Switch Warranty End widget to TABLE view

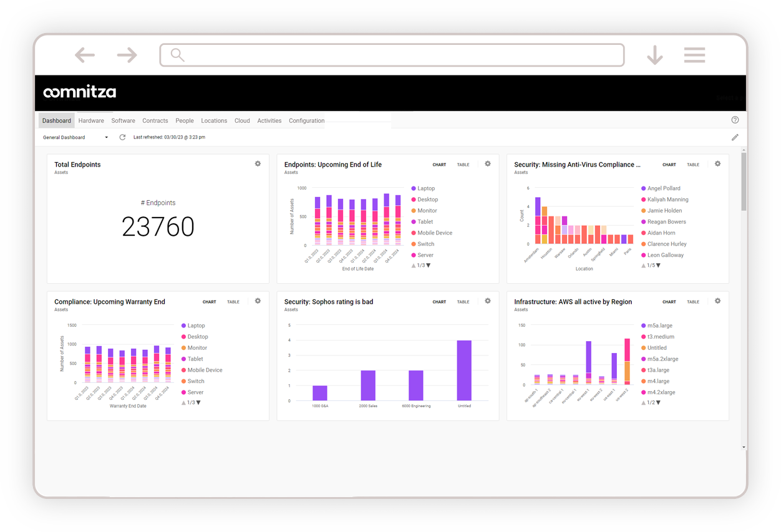(233, 302)
